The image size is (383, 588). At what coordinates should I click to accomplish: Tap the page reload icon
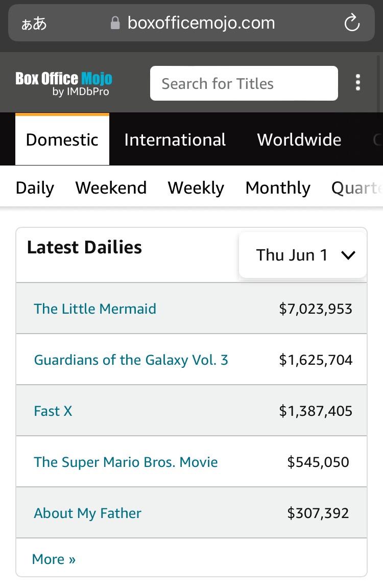coord(352,23)
